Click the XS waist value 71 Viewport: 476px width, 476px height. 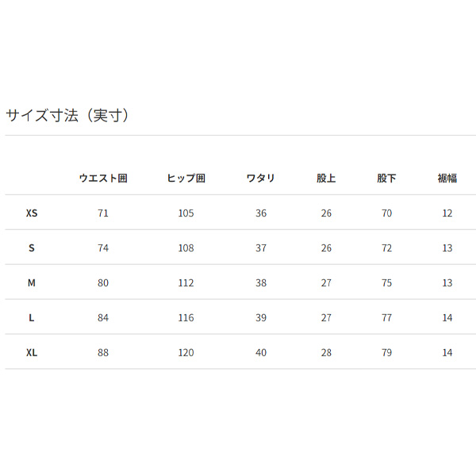103,213
